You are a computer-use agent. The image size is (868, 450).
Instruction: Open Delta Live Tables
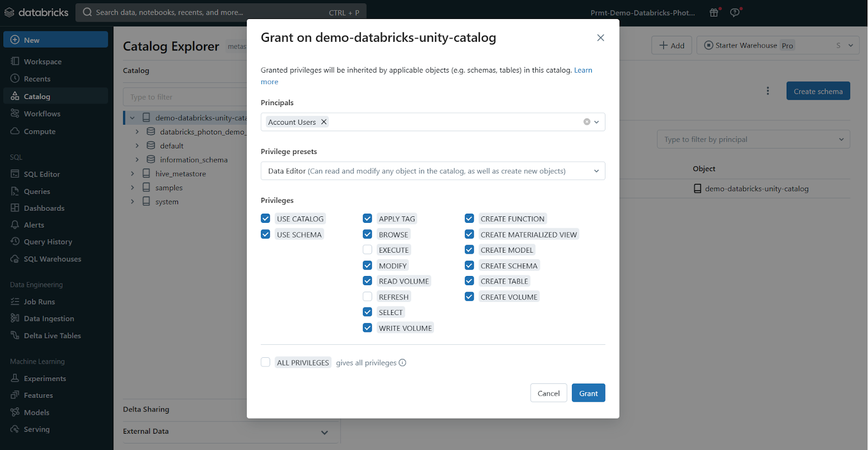[x=56, y=336]
